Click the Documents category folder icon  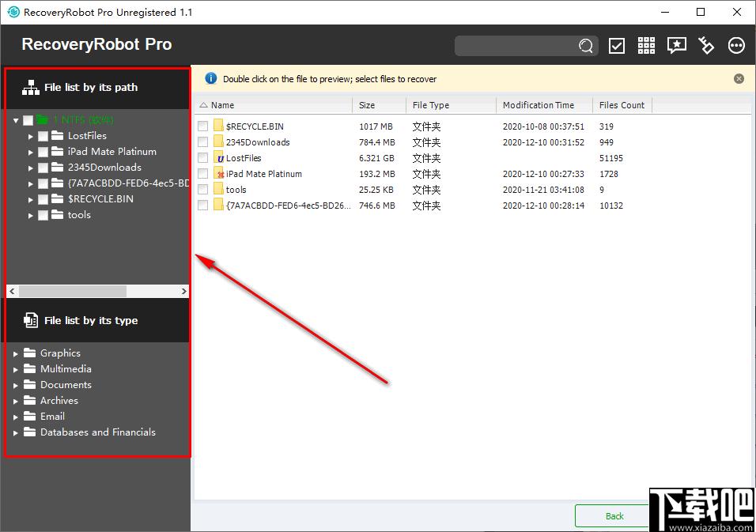pyautogui.click(x=30, y=384)
